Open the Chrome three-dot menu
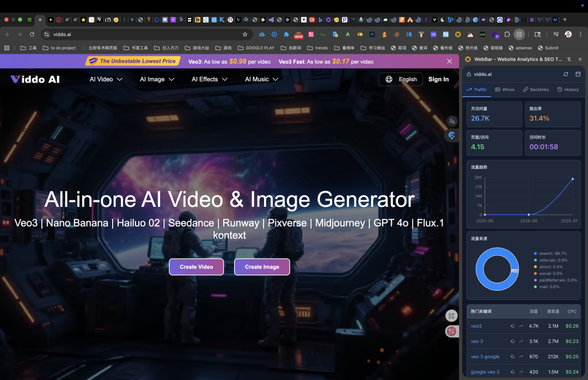 click(580, 34)
